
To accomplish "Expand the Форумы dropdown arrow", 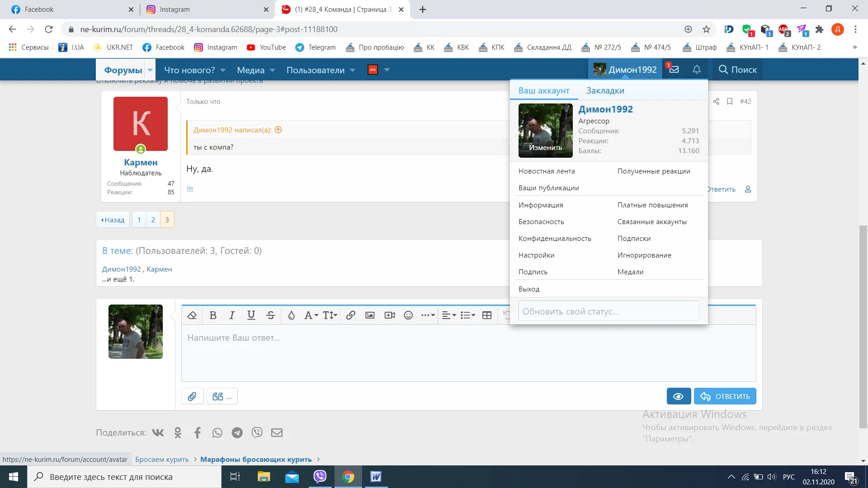I will point(150,70).
